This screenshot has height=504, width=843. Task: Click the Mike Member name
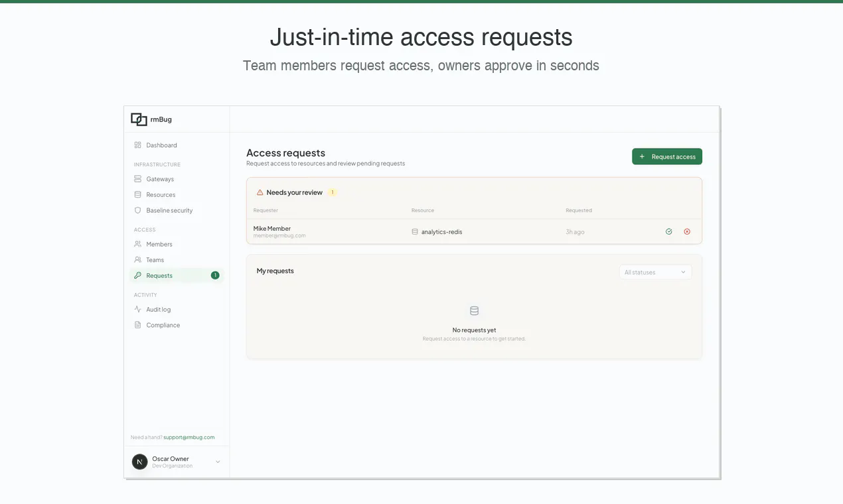272,228
